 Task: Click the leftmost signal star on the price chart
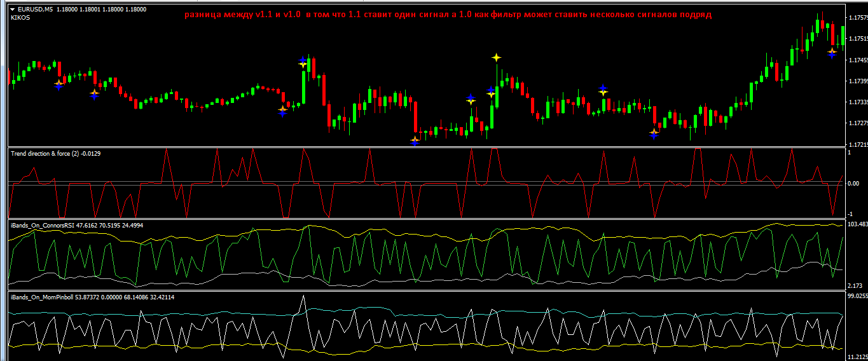[59, 83]
